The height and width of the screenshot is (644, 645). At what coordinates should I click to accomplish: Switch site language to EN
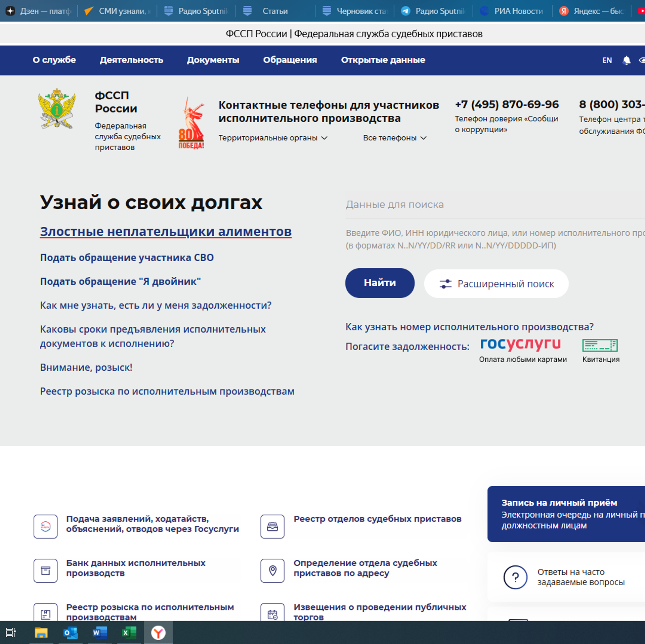(x=607, y=60)
